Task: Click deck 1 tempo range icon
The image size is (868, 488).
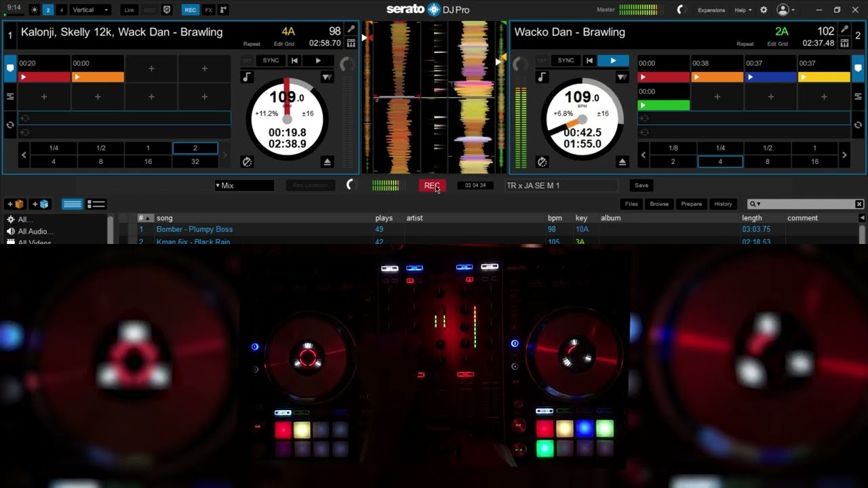Action: click(x=328, y=77)
